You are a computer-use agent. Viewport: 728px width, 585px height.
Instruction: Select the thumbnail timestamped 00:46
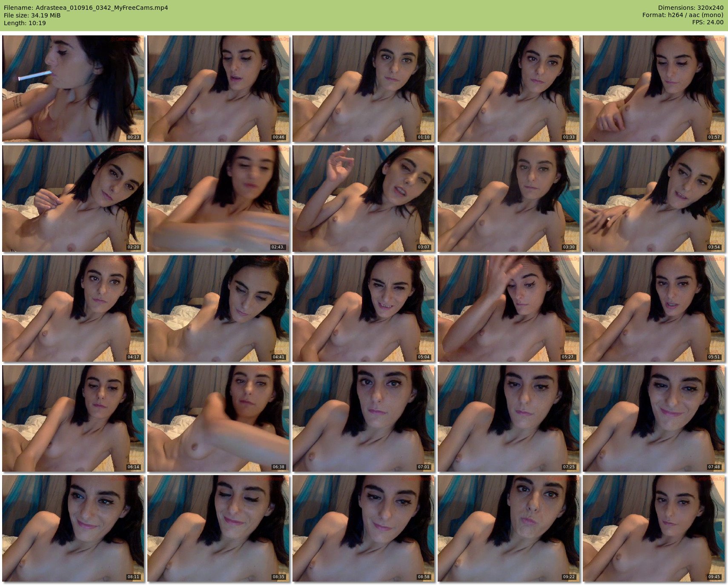pos(218,88)
